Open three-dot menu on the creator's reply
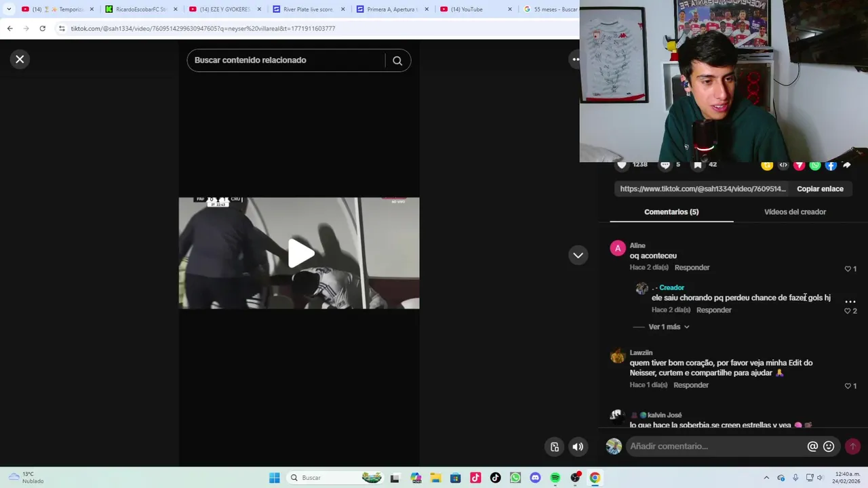The height and width of the screenshot is (488, 868). coord(850,301)
